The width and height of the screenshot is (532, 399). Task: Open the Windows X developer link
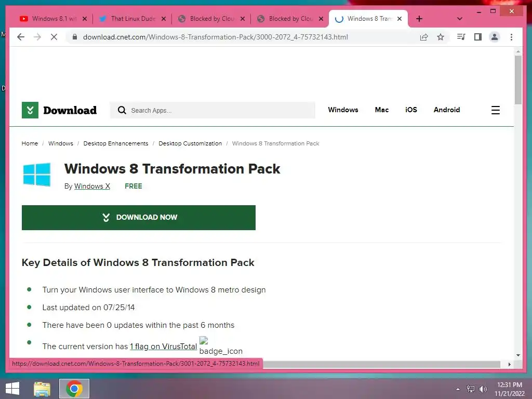click(x=92, y=187)
